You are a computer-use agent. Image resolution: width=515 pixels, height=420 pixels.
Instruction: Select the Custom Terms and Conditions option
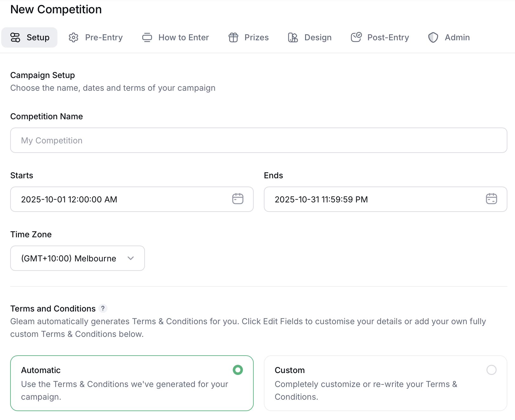point(491,370)
